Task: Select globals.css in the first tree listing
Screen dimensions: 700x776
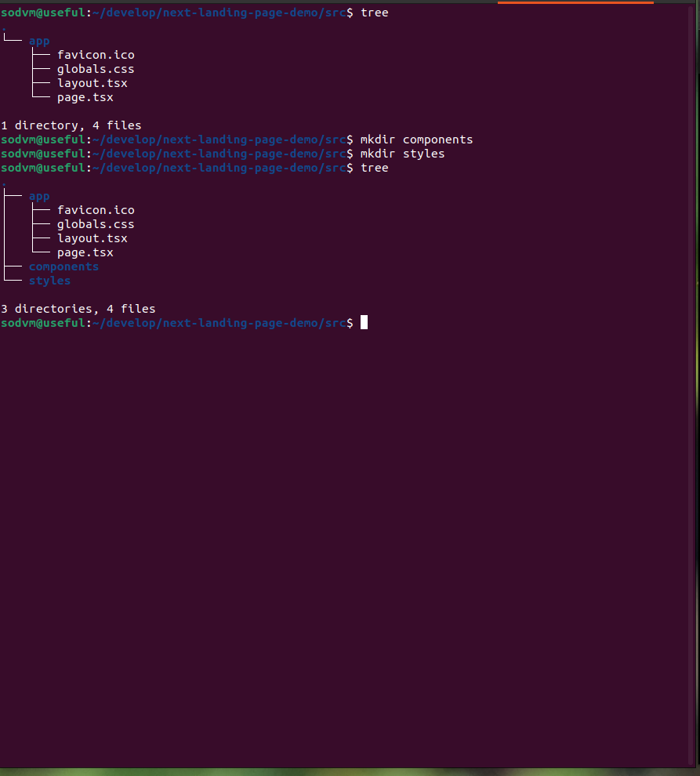Action: [95, 68]
